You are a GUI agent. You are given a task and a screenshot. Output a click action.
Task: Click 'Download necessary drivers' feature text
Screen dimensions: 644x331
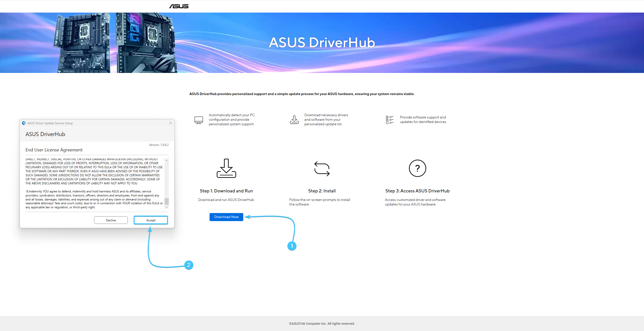[x=326, y=119]
